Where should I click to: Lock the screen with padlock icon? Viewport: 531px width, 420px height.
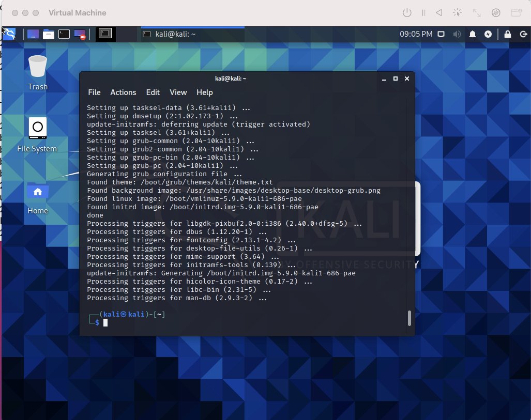tap(507, 34)
